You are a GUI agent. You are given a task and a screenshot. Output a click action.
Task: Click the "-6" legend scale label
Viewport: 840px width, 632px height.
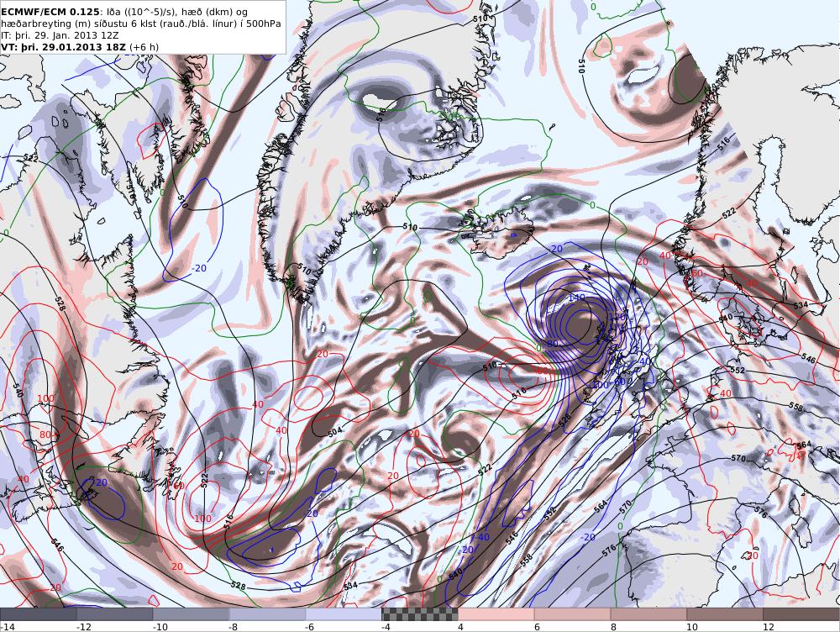coord(310,627)
